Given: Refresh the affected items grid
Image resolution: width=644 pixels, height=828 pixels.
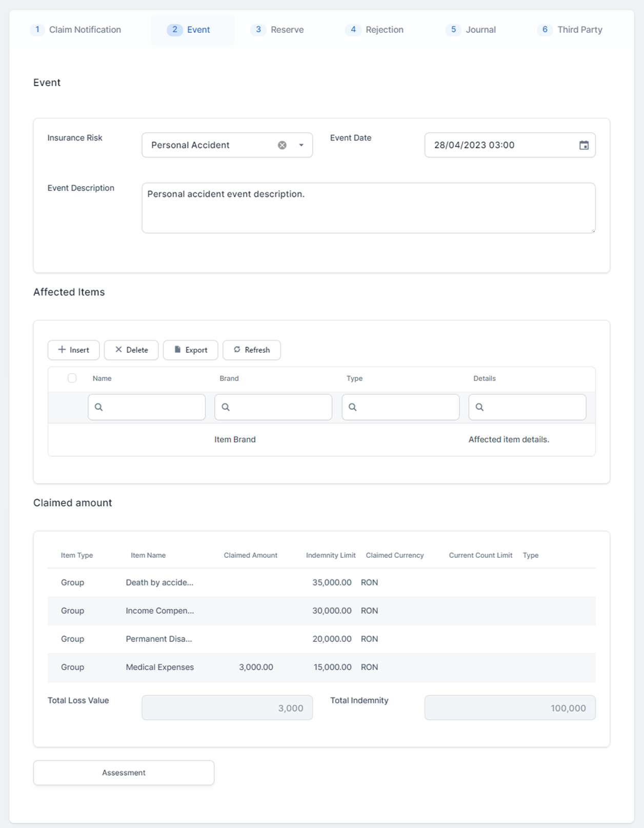Looking at the screenshot, I should 251,350.
